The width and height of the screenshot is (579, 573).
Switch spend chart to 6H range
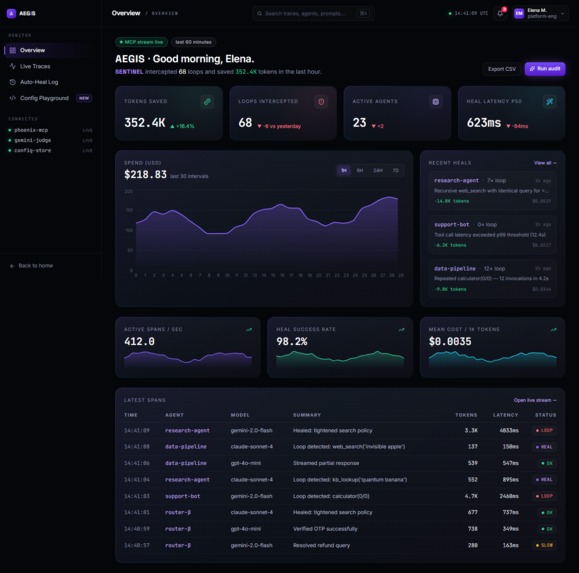pyautogui.click(x=360, y=170)
